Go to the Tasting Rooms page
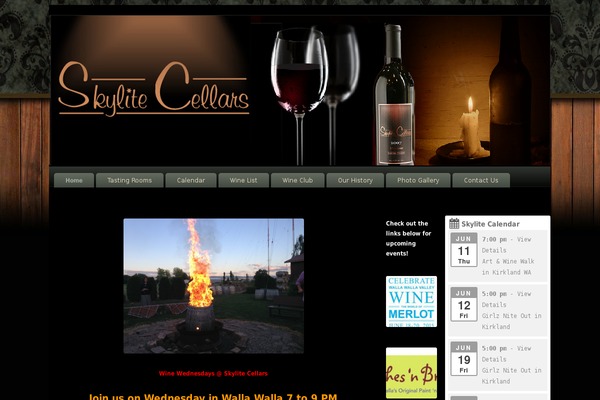The width and height of the screenshot is (600, 400). (129, 180)
